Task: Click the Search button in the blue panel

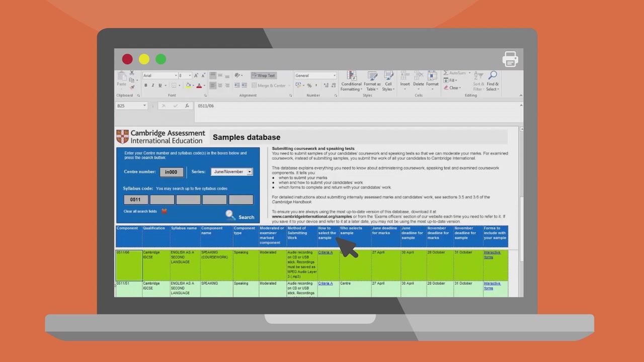Action: tap(240, 216)
